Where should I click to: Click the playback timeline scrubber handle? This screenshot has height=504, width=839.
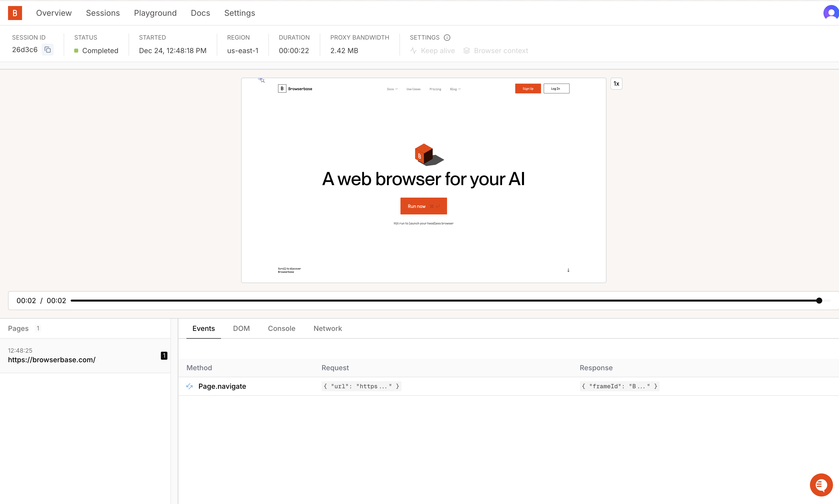[819, 301]
